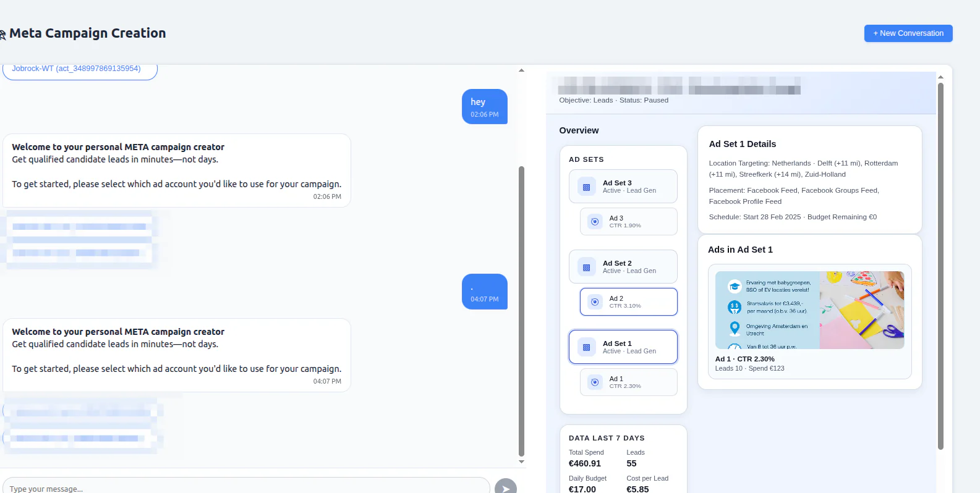Click the chat panel scrollbar thumb
Viewport: 980px width, 493px height.
521,311
